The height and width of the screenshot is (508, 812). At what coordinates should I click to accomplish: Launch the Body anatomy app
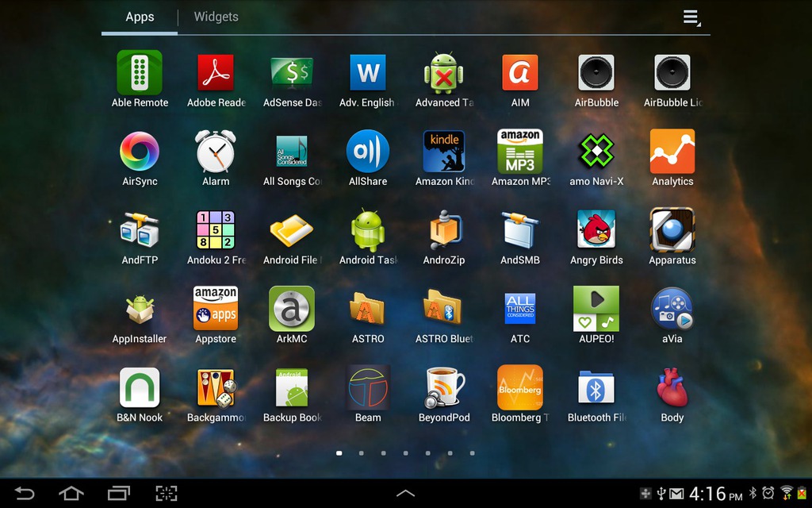point(672,387)
